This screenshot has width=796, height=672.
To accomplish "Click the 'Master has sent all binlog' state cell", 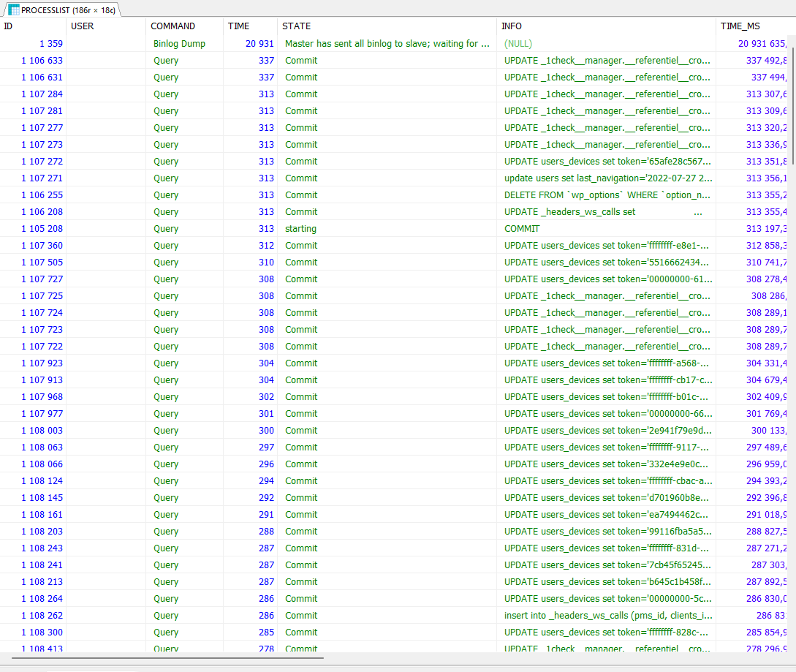I will point(387,44).
